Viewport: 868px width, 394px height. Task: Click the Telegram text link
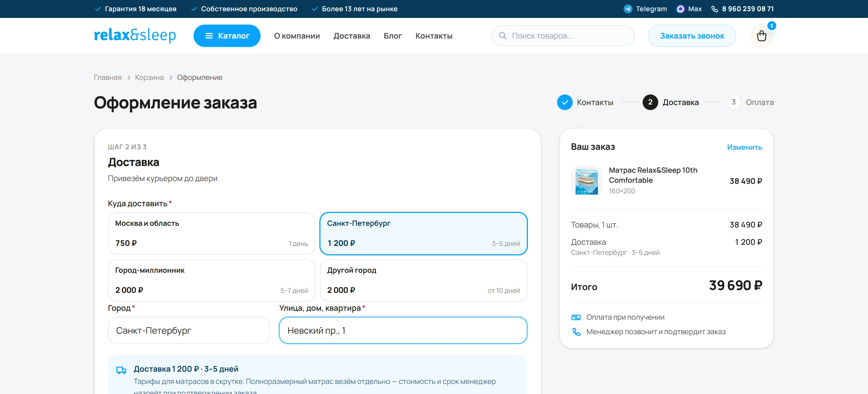(651, 9)
